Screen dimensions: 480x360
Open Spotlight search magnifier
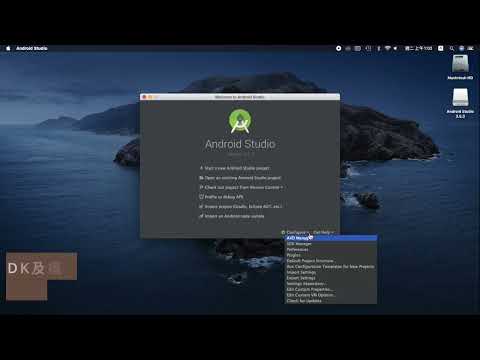tap(452, 48)
